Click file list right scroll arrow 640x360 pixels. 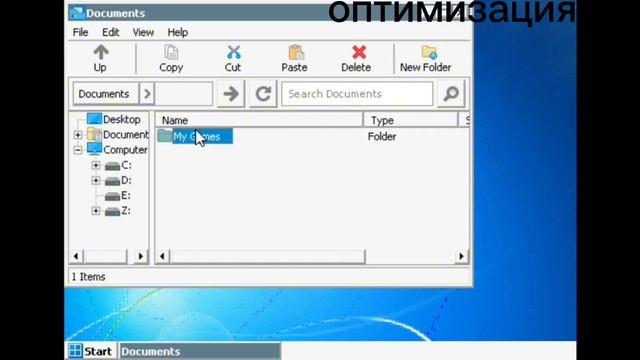pyautogui.click(x=461, y=256)
